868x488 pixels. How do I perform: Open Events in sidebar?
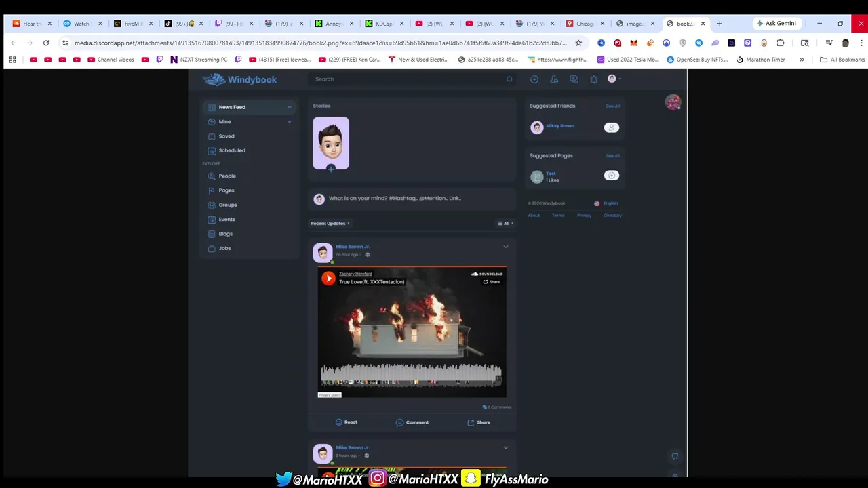[226, 220]
